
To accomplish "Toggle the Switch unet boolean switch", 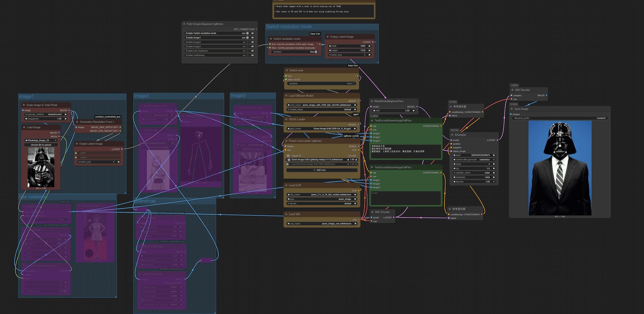I will [x=354, y=84].
